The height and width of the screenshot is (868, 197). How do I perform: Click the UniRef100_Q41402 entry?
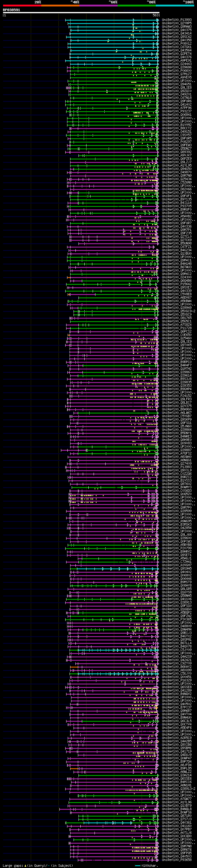coord(177,104)
